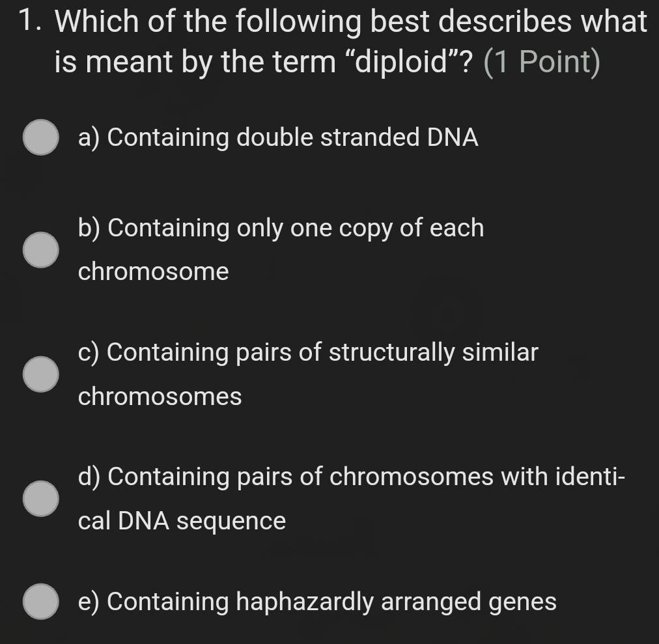Click the question number '1.'
This screenshot has width=659, height=644.
pos(33,22)
